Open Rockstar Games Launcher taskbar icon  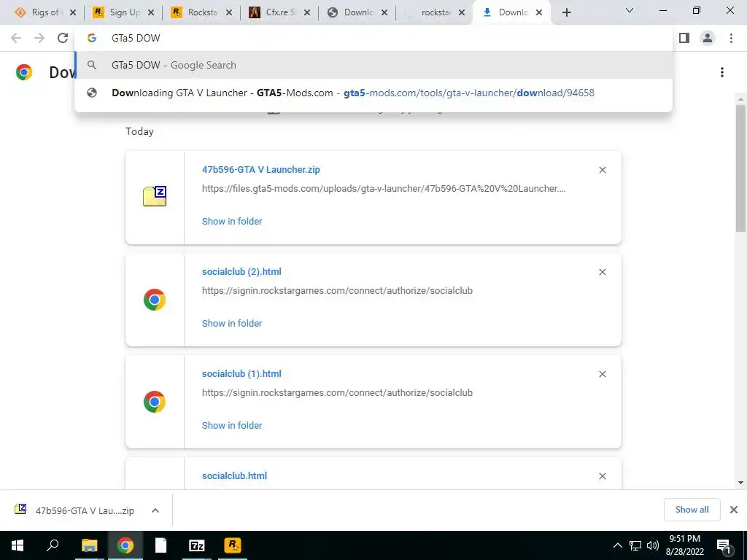(233, 545)
